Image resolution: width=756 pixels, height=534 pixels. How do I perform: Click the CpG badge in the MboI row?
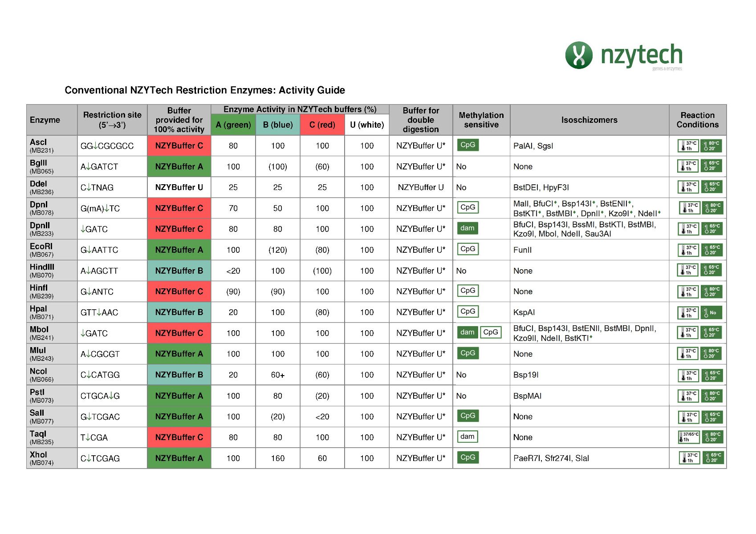pyautogui.click(x=490, y=332)
